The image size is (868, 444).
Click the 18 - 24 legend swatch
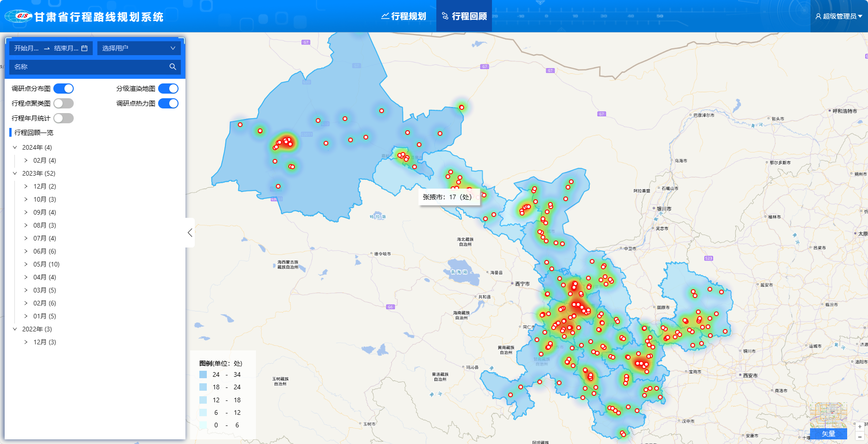(203, 387)
